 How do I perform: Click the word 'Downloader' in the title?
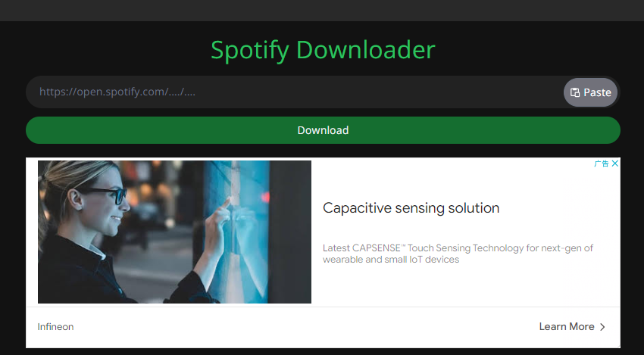click(365, 50)
